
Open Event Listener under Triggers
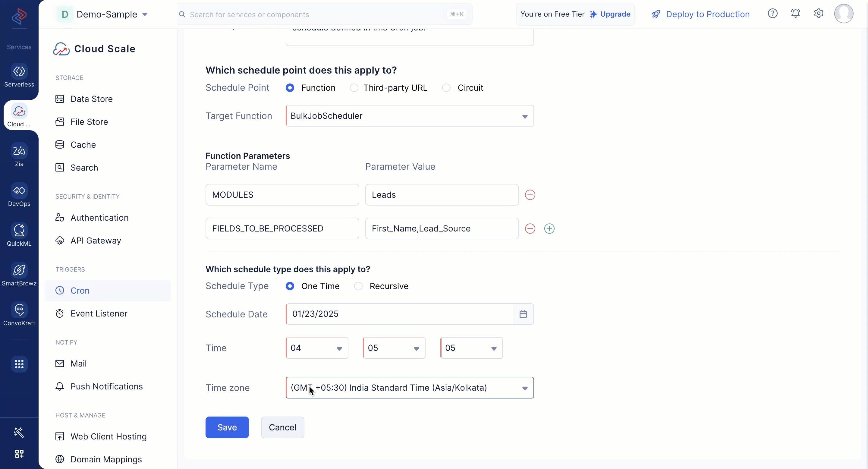[99, 314]
